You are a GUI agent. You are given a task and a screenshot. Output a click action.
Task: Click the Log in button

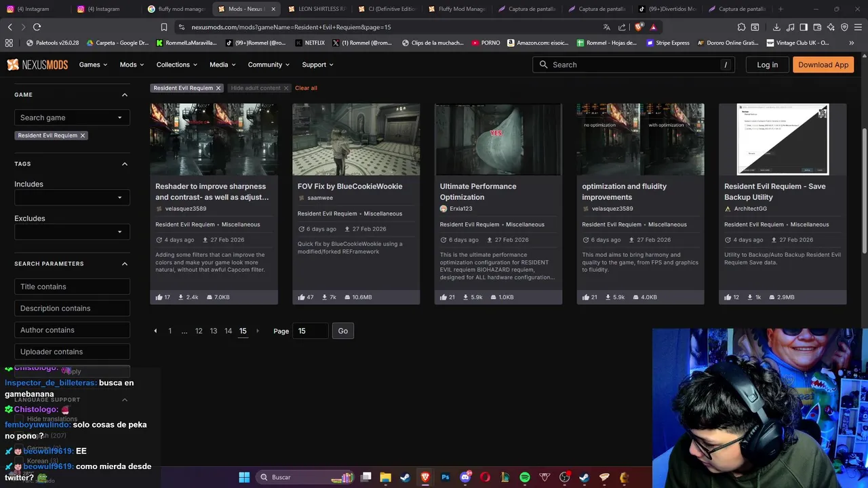767,64
